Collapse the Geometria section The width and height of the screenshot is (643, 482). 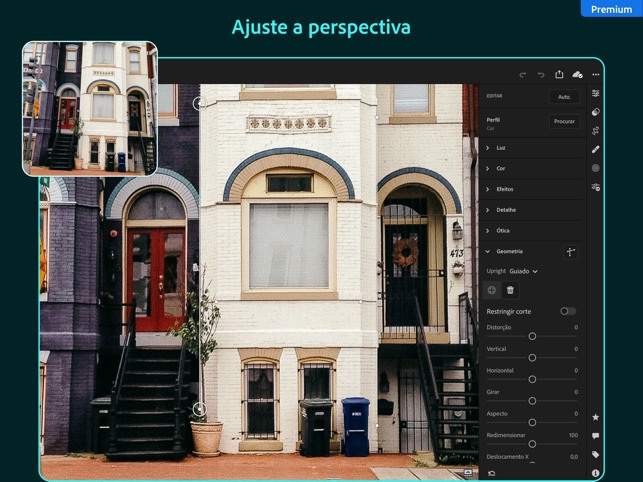(488, 252)
